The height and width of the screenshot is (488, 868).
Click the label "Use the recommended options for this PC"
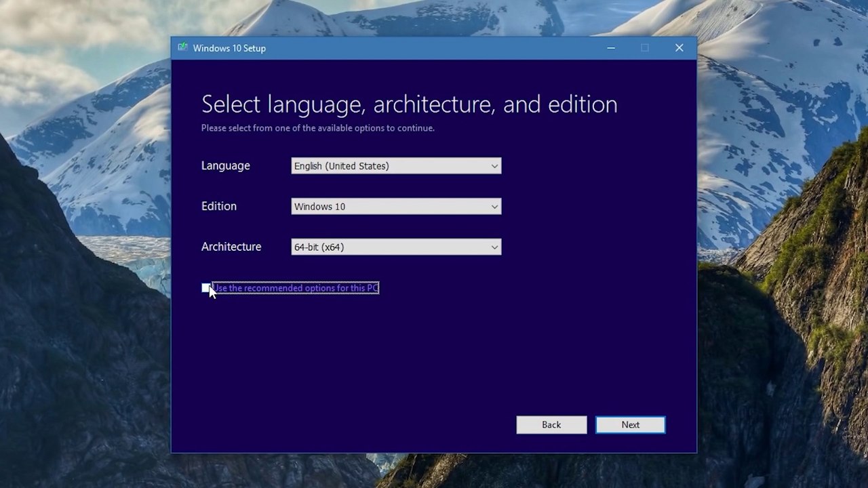point(296,288)
